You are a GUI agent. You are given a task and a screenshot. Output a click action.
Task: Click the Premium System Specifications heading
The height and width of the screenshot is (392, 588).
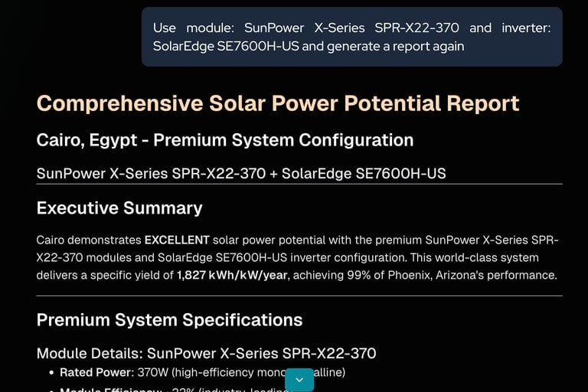169,320
